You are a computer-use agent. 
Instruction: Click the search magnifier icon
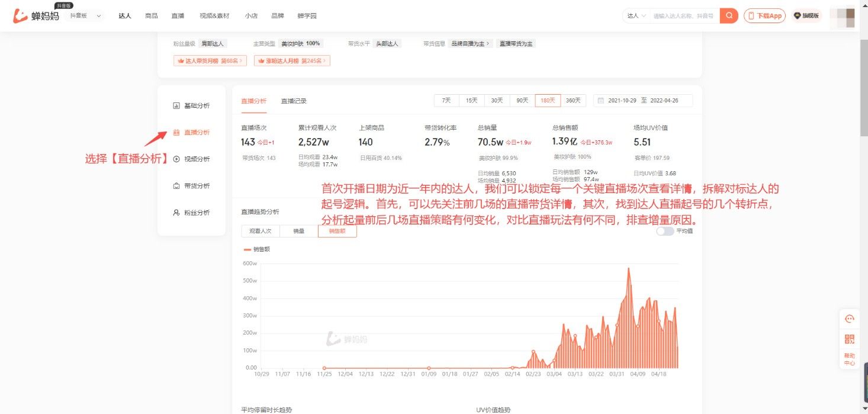pos(728,15)
